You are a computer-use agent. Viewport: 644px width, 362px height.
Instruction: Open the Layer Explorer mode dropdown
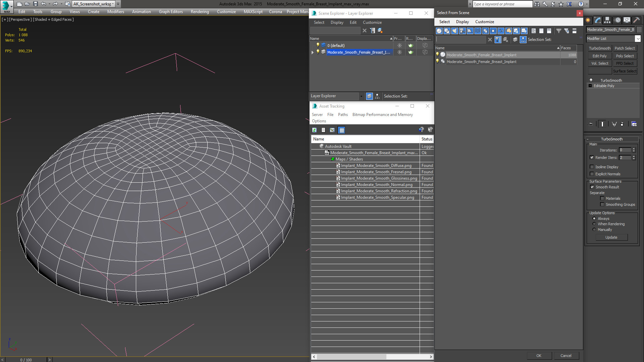pos(361,96)
